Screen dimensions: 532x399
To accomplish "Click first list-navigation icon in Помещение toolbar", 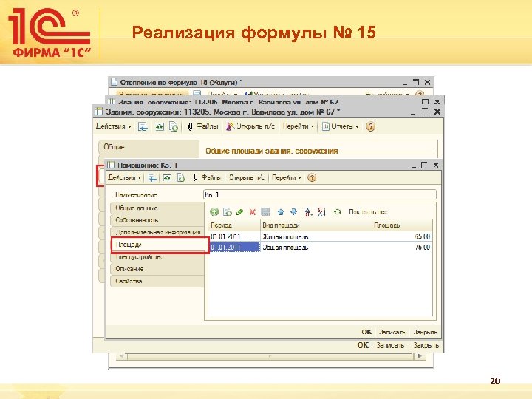I will click(152, 177).
